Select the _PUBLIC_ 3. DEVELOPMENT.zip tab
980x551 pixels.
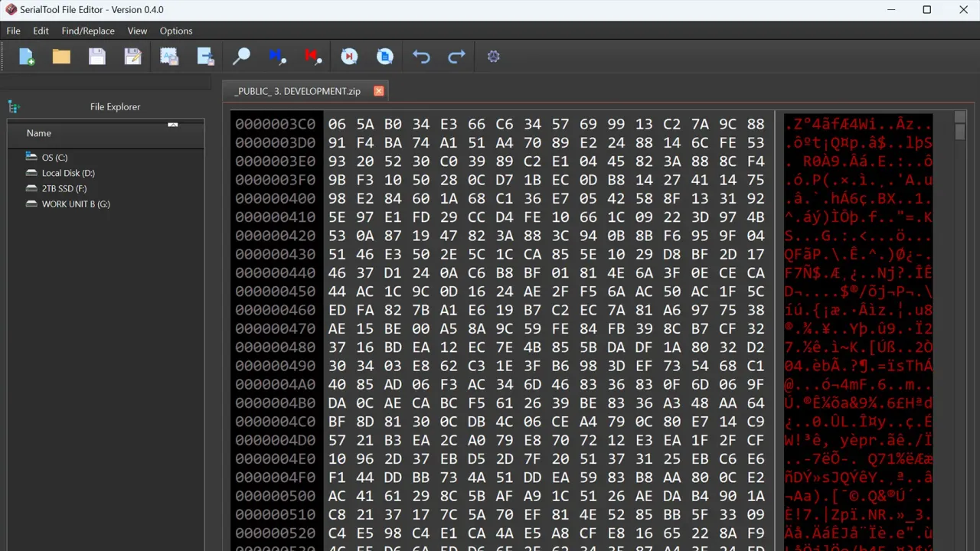click(x=297, y=91)
